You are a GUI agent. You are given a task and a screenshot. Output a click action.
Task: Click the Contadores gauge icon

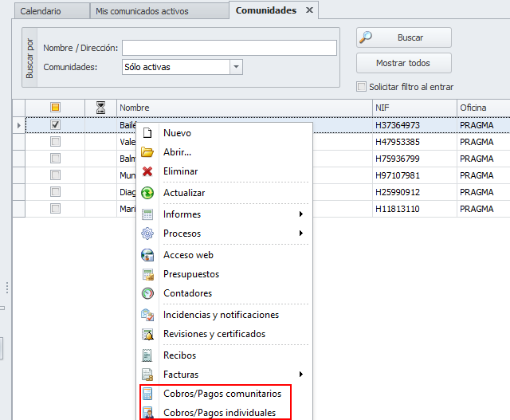pos(147,293)
